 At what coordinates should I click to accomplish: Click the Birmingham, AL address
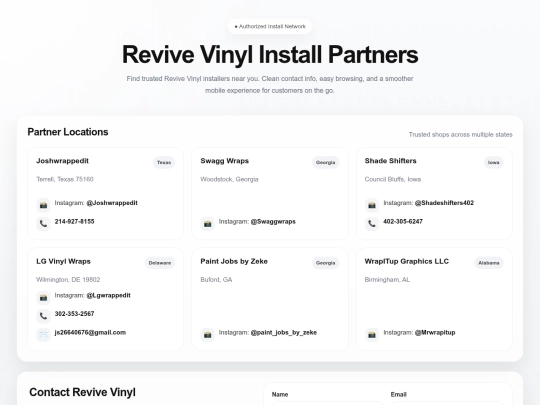pyautogui.click(x=387, y=280)
